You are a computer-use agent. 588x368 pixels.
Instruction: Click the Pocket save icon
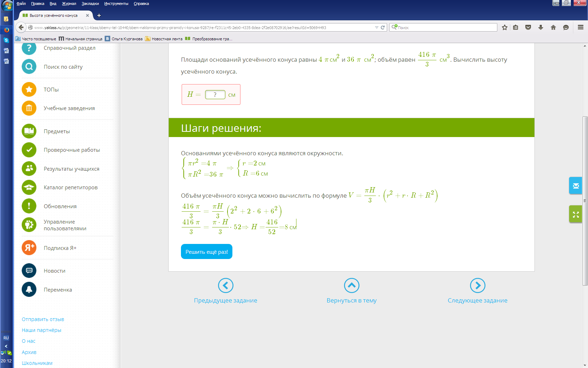pyautogui.click(x=528, y=27)
